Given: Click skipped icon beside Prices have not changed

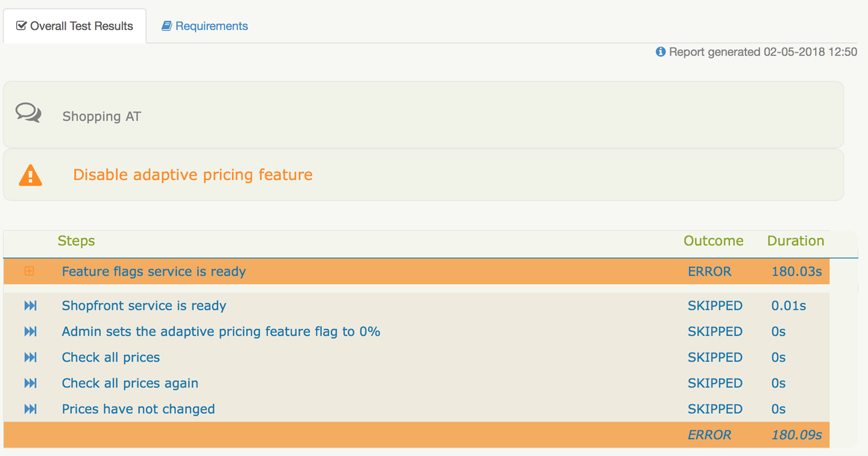Looking at the screenshot, I should pyautogui.click(x=30, y=410).
